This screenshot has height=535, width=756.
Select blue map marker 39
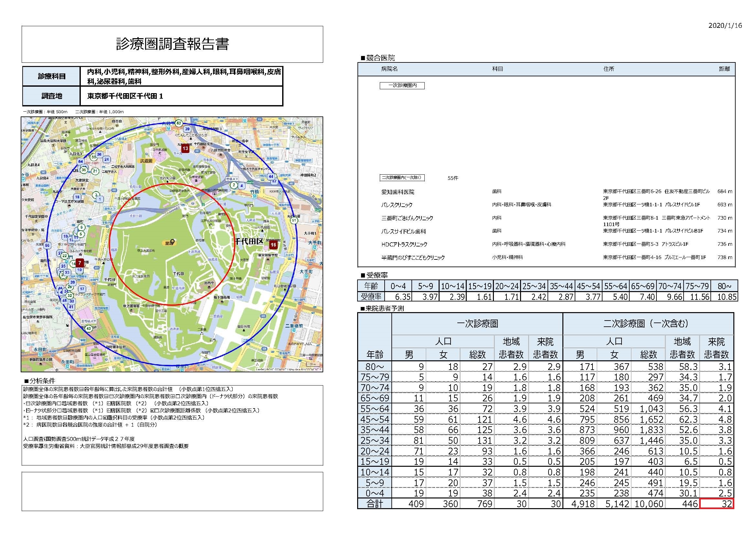187,129
